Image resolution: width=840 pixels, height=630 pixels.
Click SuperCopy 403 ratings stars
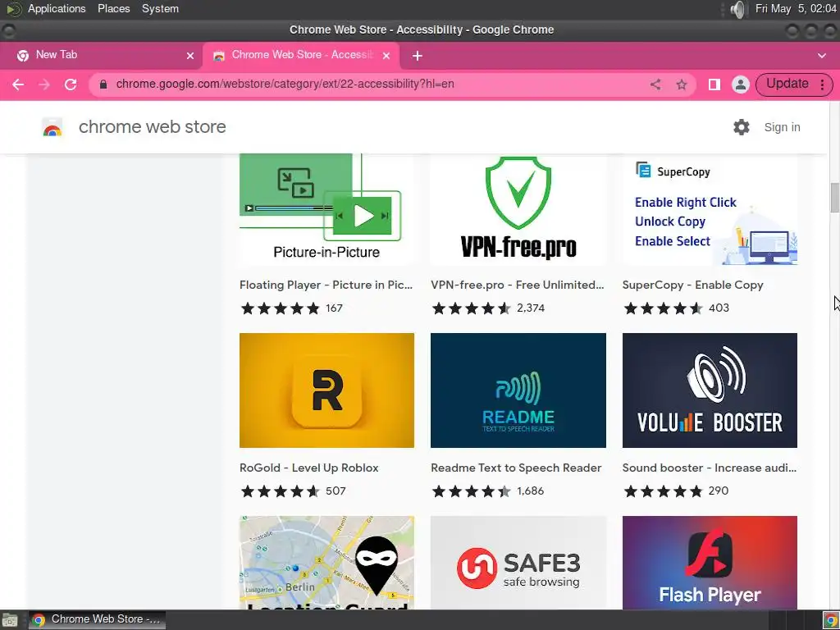click(x=663, y=308)
